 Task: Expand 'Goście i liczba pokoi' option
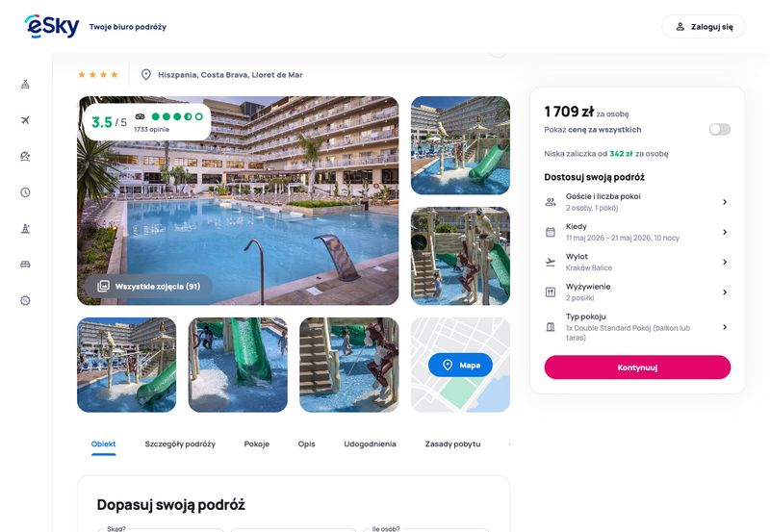point(637,202)
